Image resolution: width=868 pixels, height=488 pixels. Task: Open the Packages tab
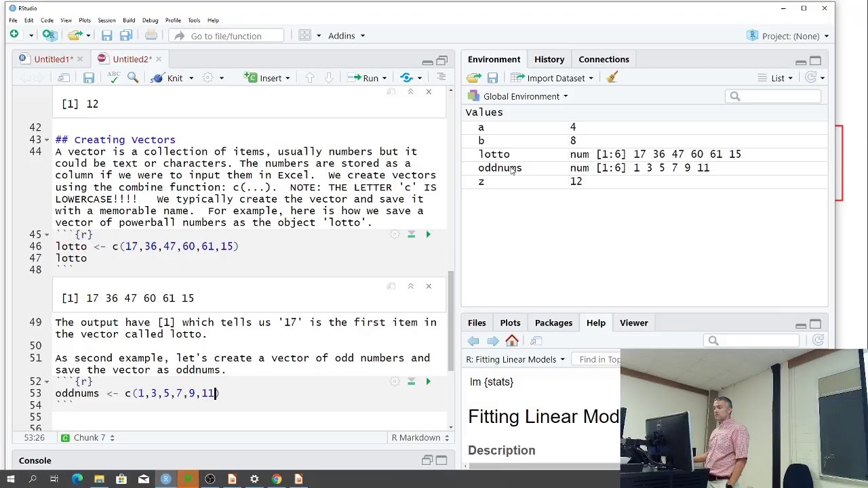pos(553,323)
